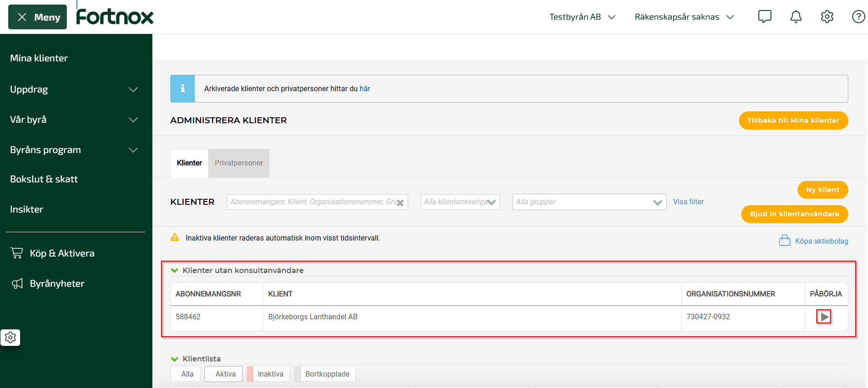The height and width of the screenshot is (388, 868).
Task: Clear the client search field with X
Action: pyautogui.click(x=400, y=202)
